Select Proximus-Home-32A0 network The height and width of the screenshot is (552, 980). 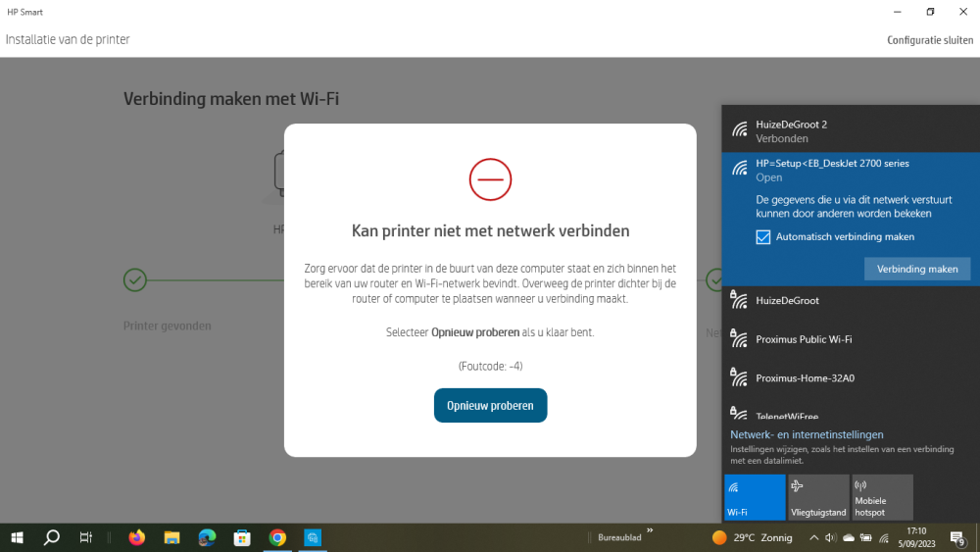coord(851,378)
